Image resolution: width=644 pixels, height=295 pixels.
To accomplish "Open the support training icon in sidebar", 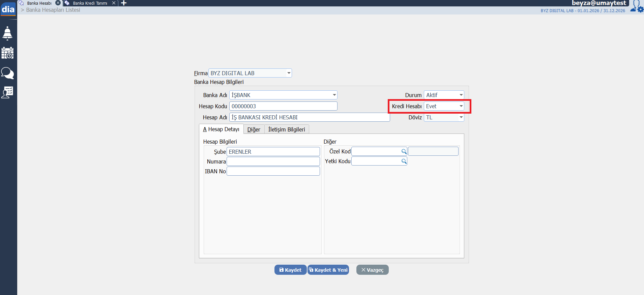I will pyautogui.click(x=7, y=92).
